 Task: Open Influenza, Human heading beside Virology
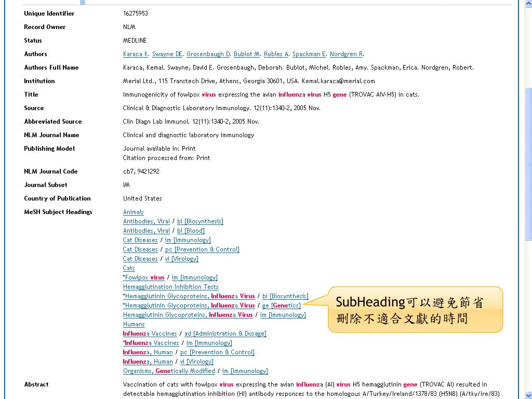(x=148, y=362)
